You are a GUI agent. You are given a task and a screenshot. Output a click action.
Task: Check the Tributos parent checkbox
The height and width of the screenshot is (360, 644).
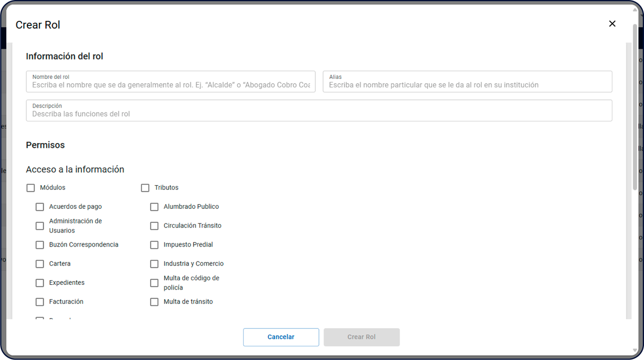(145, 188)
